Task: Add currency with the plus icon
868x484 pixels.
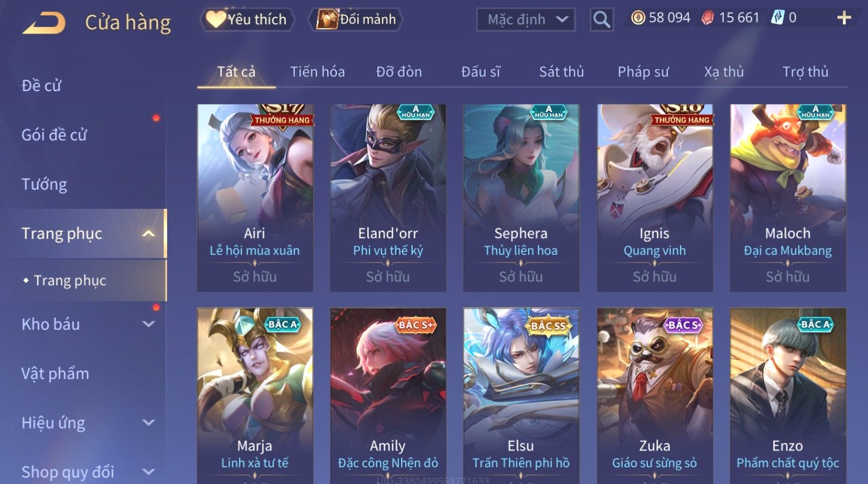Action: tap(844, 18)
